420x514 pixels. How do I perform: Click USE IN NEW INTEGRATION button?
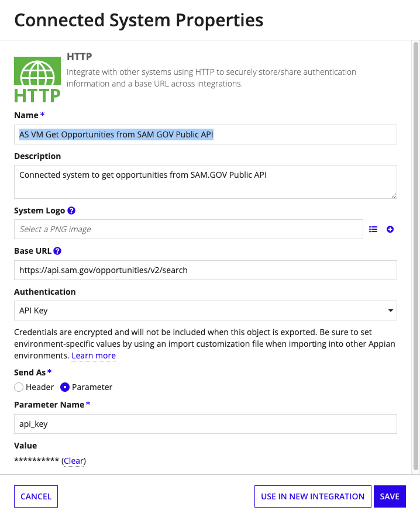pyautogui.click(x=313, y=496)
